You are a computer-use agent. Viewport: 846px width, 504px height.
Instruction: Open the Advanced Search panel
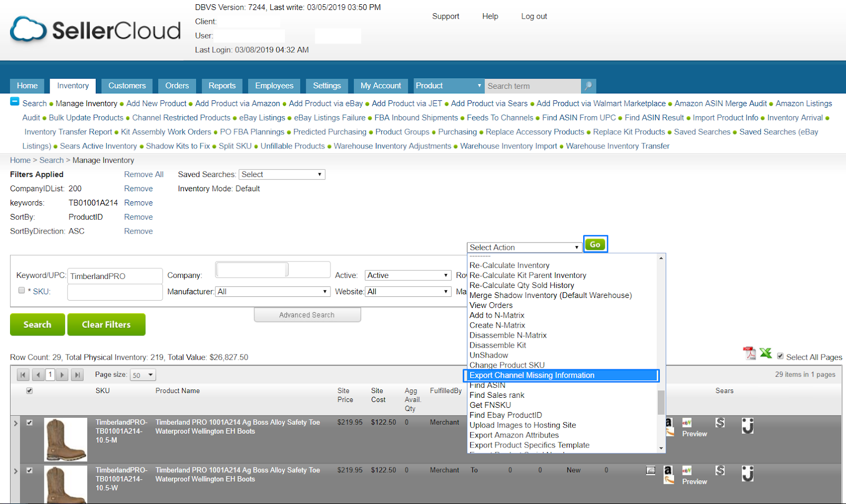(307, 315)
